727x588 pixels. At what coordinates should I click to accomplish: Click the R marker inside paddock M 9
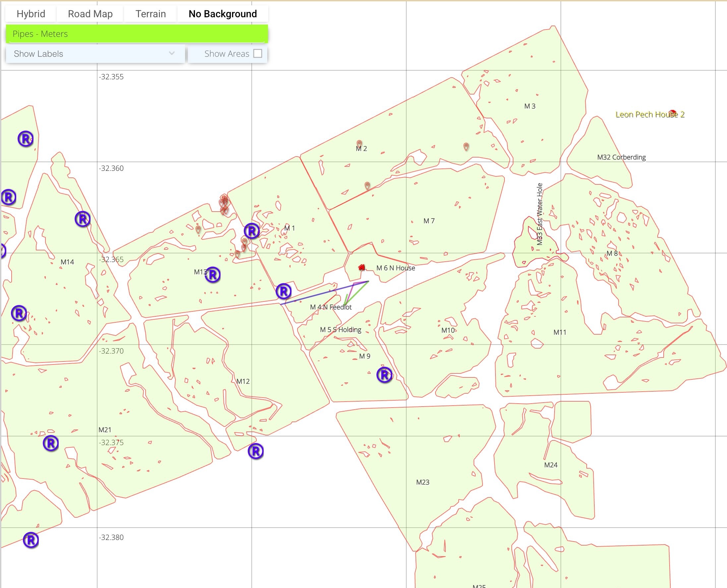pyautogui.click(x=384, y=375)
